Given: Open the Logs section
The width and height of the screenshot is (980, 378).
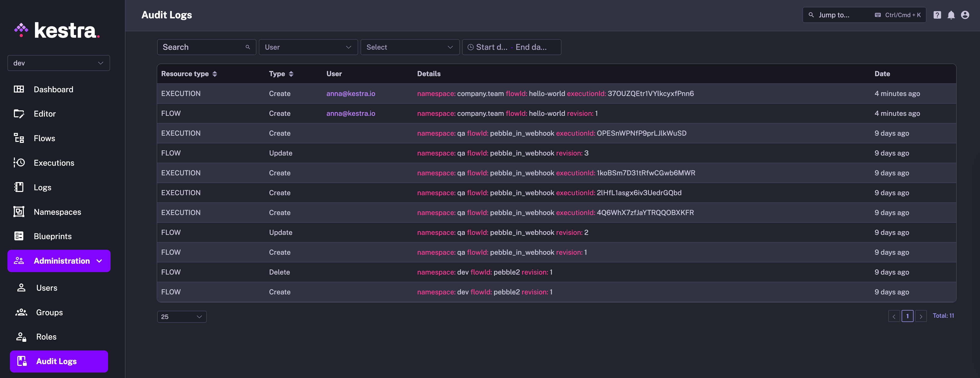Looking at the screenshot, I should (x=42, y=187).
